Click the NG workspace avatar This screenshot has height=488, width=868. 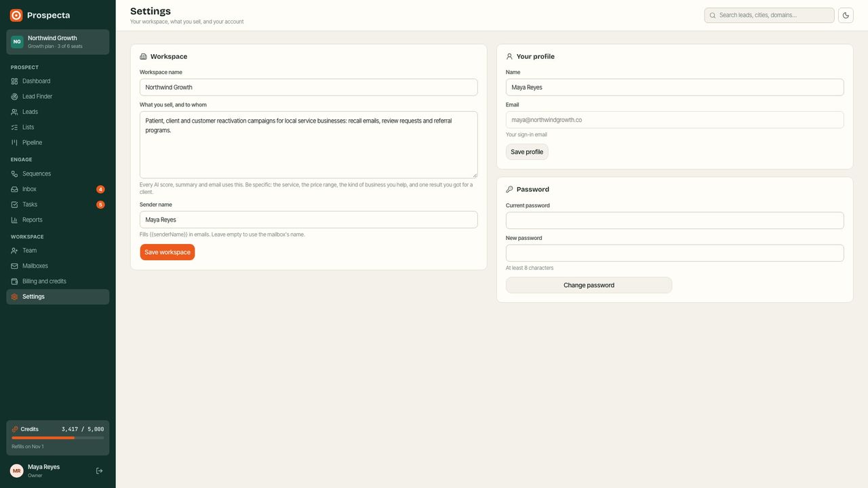pos(17,42)
